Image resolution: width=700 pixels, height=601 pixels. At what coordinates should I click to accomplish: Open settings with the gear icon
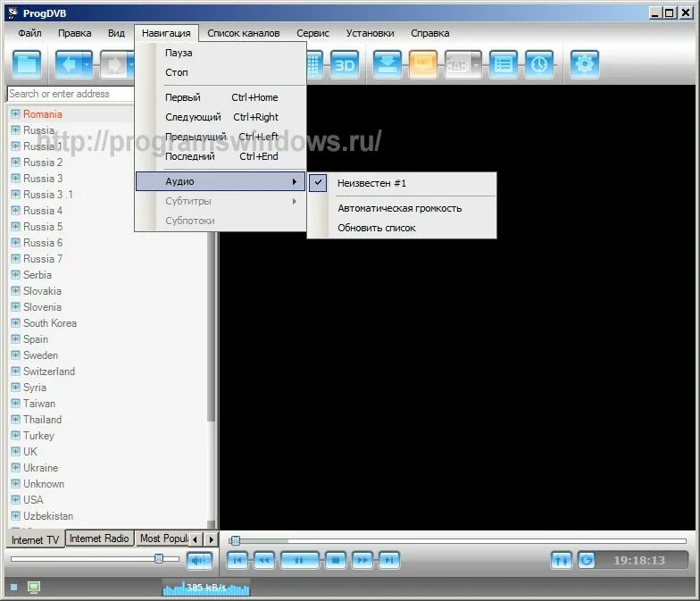coord(584,64)
